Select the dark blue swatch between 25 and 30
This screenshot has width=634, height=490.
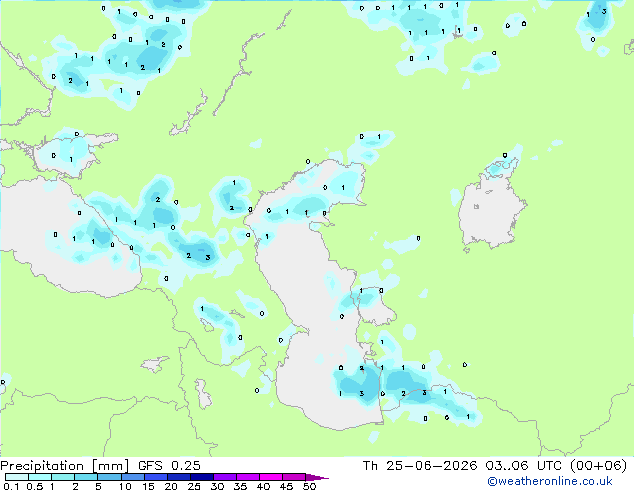[x=202, y=477]
